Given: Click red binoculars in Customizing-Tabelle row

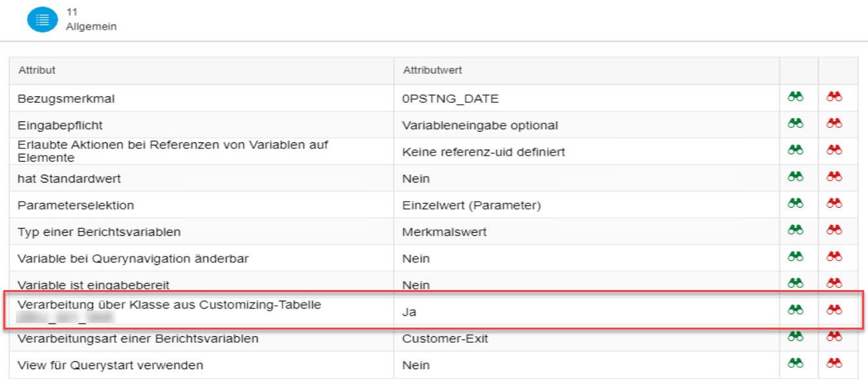Looking at the screenshot, I should [x=835, y=309].
